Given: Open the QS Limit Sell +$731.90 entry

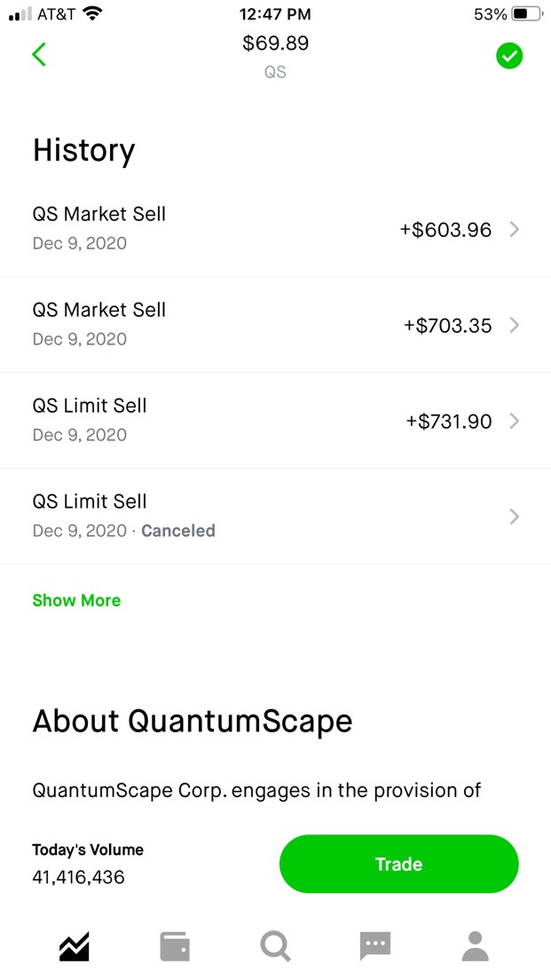Looking at the screenshot, I should 275,420.
